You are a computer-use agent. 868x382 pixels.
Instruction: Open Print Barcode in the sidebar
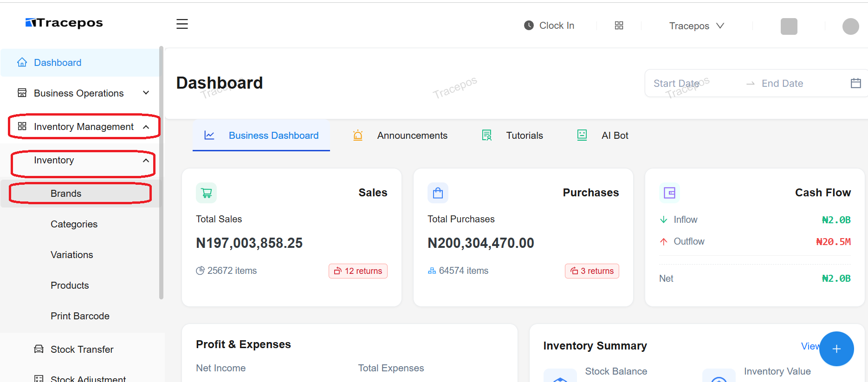click(80, 316)
